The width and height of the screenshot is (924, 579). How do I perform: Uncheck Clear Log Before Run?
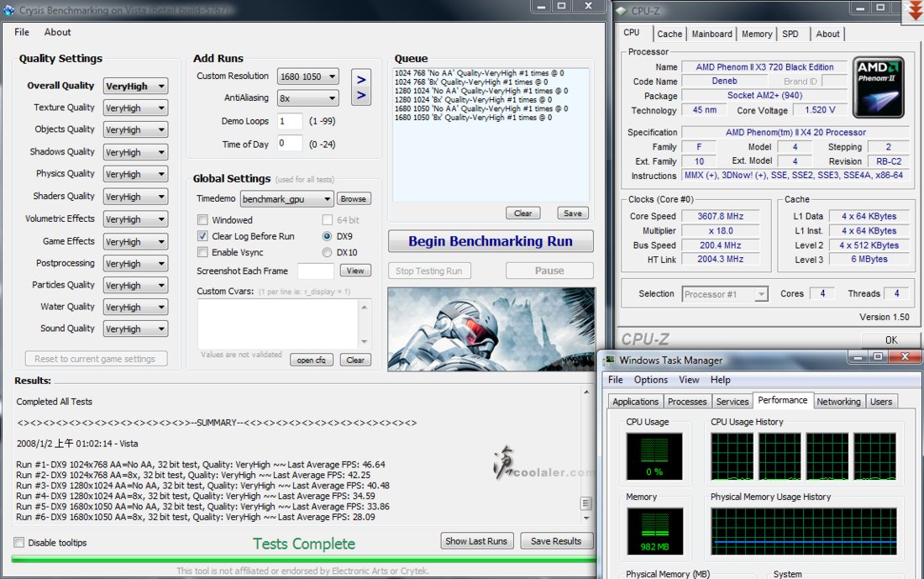point(202,236)
